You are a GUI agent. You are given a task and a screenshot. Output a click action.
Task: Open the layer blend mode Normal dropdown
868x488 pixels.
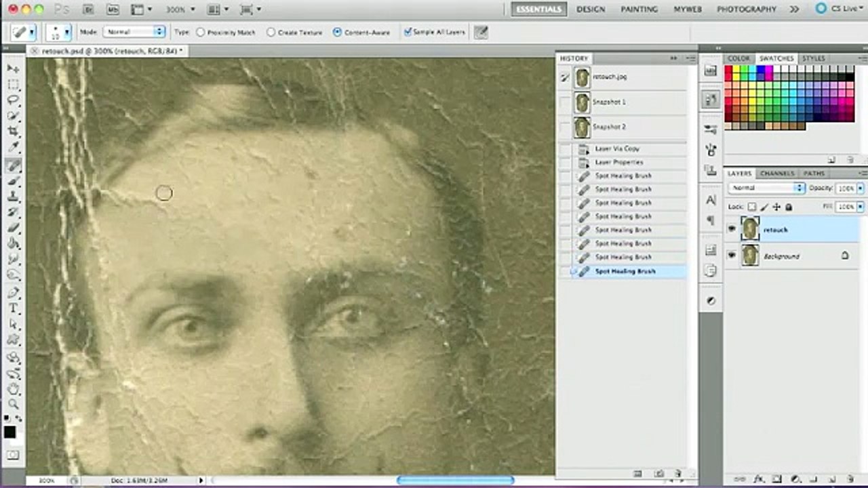click(x=766, y=188)
